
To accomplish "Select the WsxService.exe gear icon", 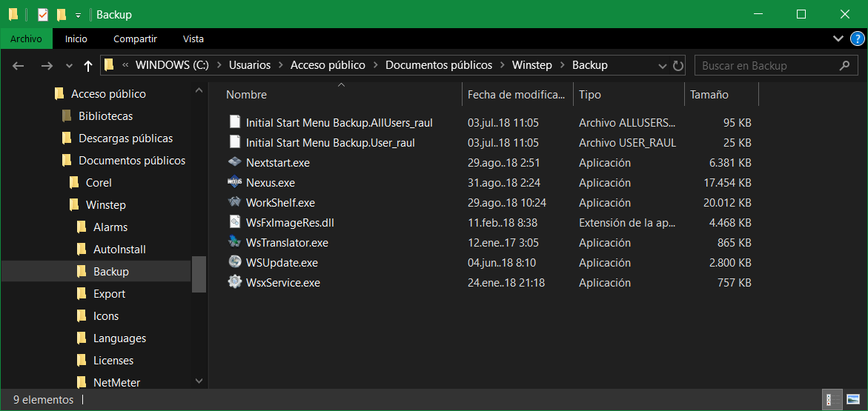I will 234,282.
